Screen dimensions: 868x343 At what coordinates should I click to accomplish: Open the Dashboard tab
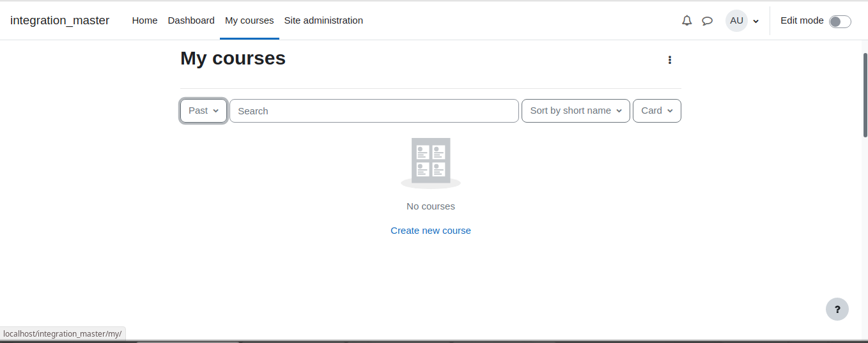pos(191,20)
